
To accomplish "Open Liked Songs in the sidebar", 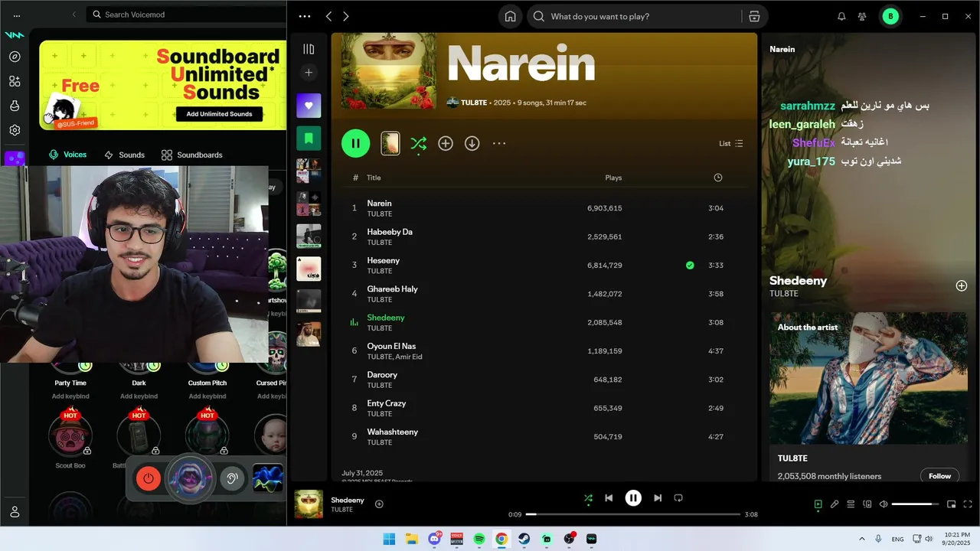I will point(309,106).
